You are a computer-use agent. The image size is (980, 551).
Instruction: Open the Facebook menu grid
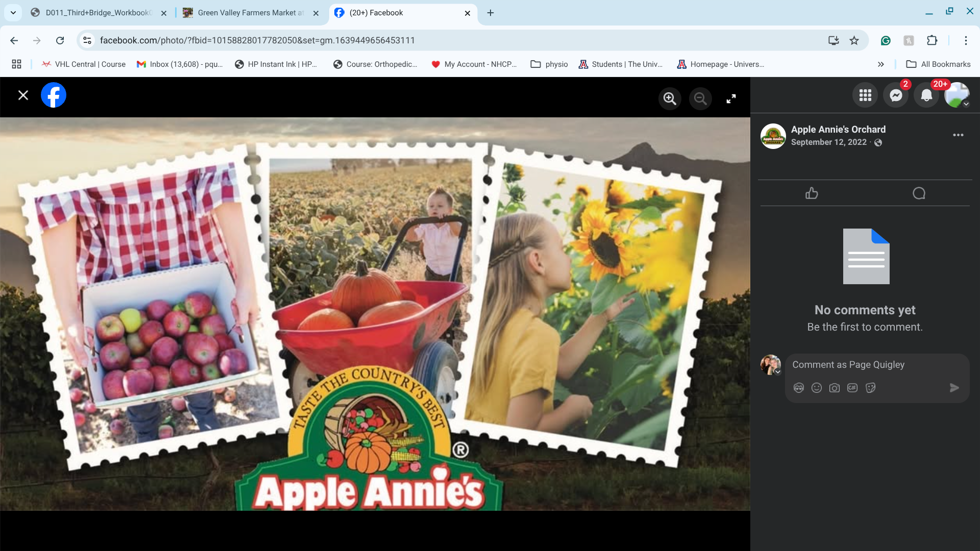[865, 95]
